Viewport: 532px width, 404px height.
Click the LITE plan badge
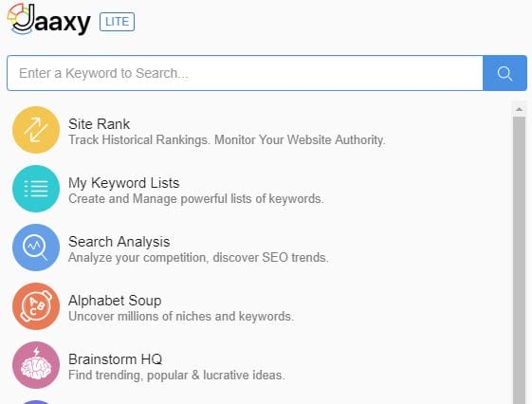[x=117, y=22]
